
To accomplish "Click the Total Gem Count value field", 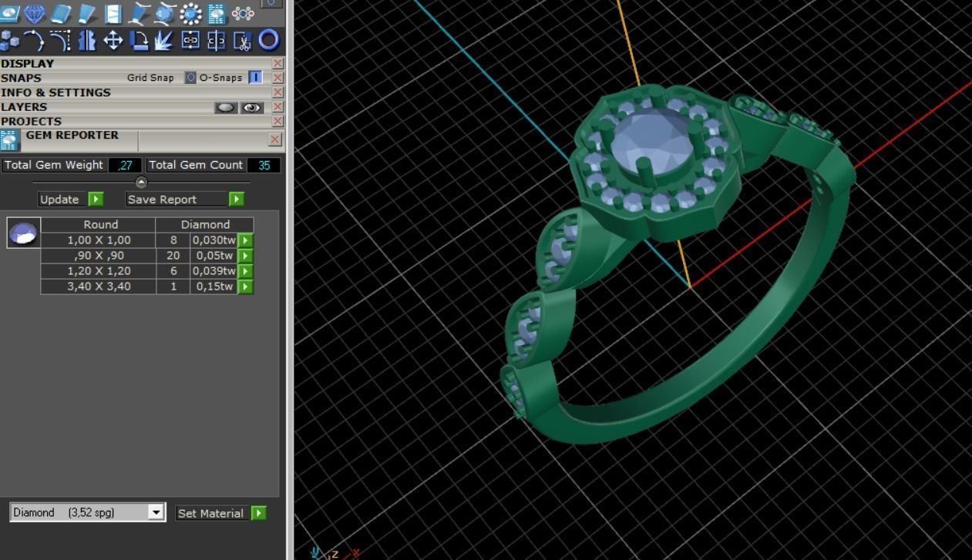I will tap(264, 165).
